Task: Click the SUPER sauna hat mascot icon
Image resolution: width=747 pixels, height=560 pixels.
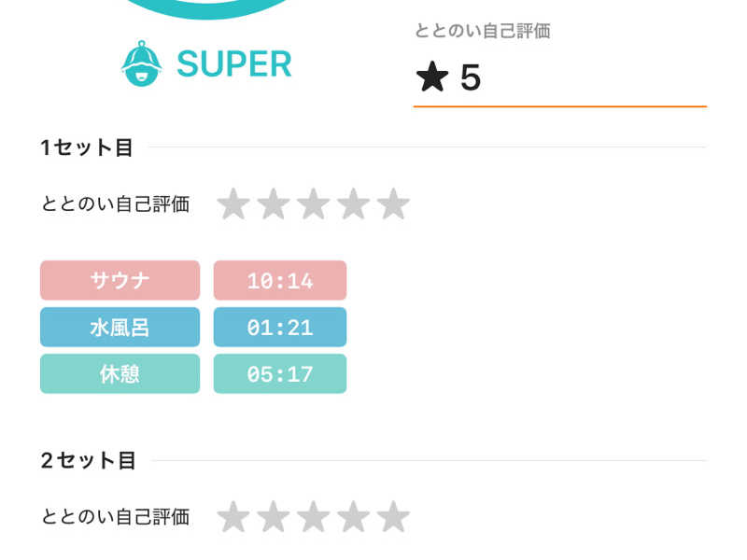Action: click(x=142, y=63)
